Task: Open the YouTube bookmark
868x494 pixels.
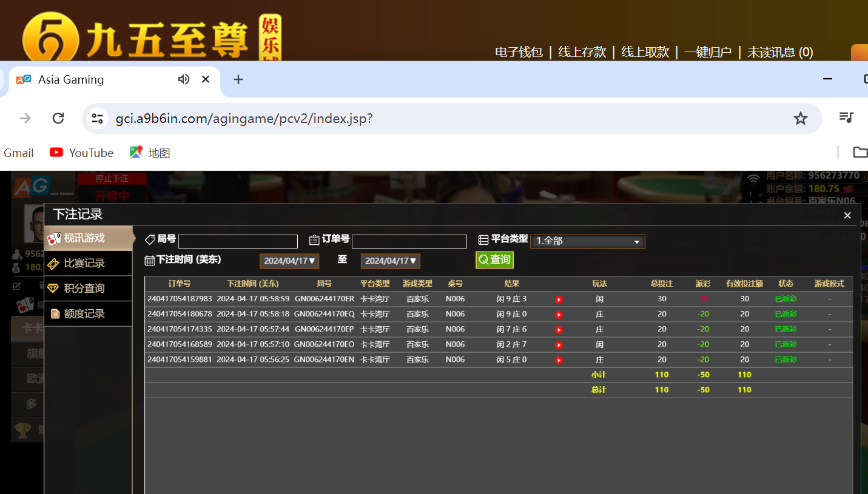Action: [82, 153]
